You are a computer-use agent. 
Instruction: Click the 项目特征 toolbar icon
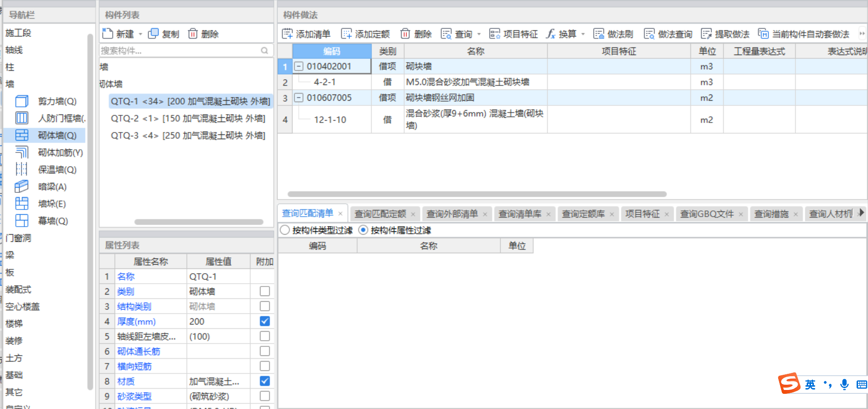click(495, 34)
